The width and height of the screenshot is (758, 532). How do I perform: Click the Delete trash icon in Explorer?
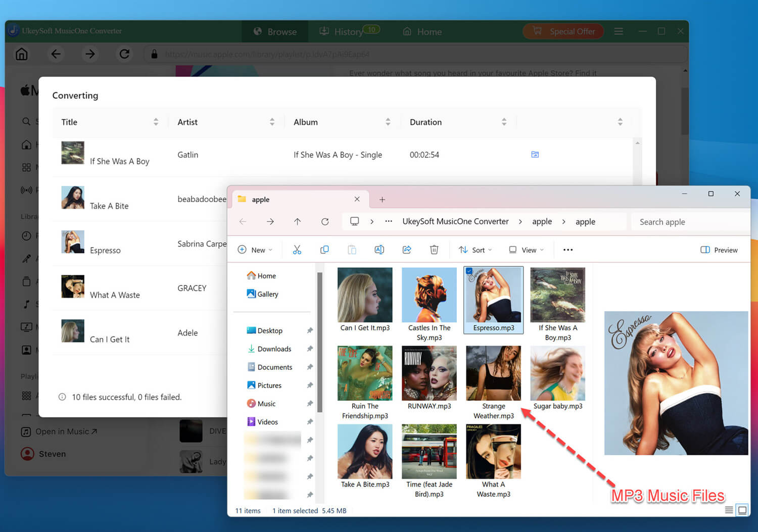(434, 250)
